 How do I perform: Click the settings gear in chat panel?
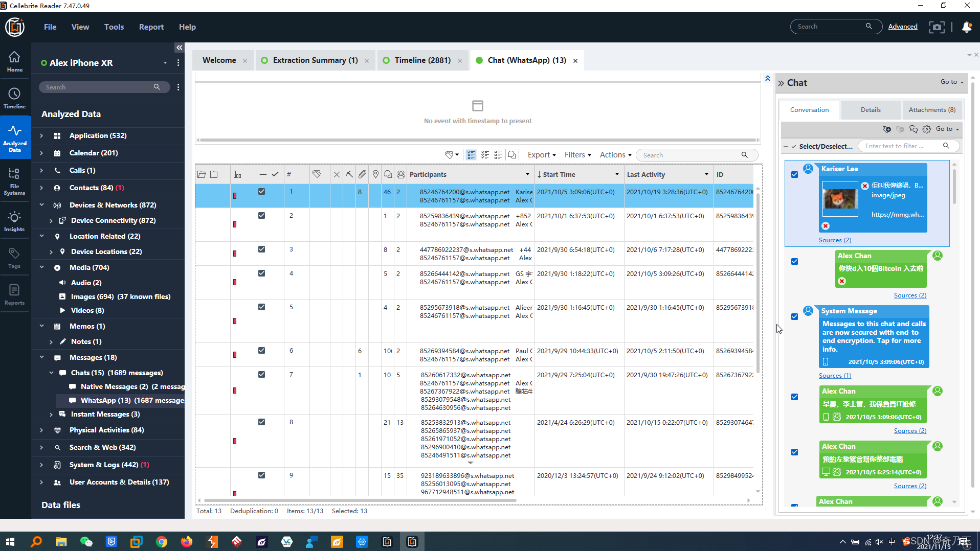point(927,129)
